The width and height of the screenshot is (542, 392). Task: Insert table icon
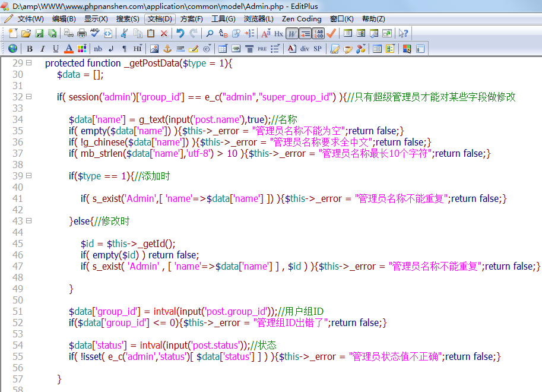pos(223,49)
